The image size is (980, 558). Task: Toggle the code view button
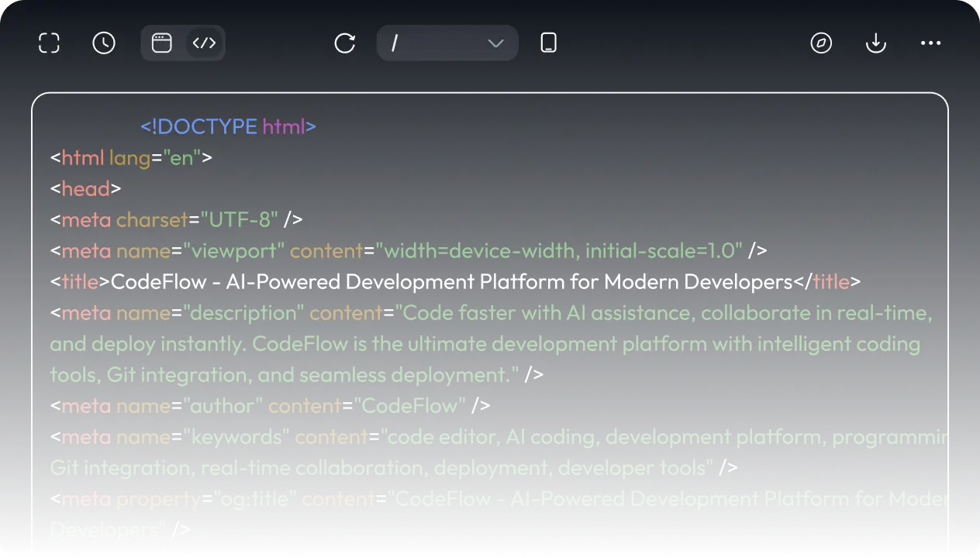click(x=204, y=43)
